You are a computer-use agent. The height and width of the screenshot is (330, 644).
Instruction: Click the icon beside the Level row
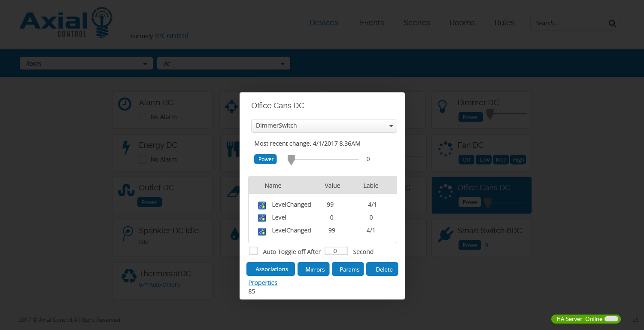(x=261, y=218)
